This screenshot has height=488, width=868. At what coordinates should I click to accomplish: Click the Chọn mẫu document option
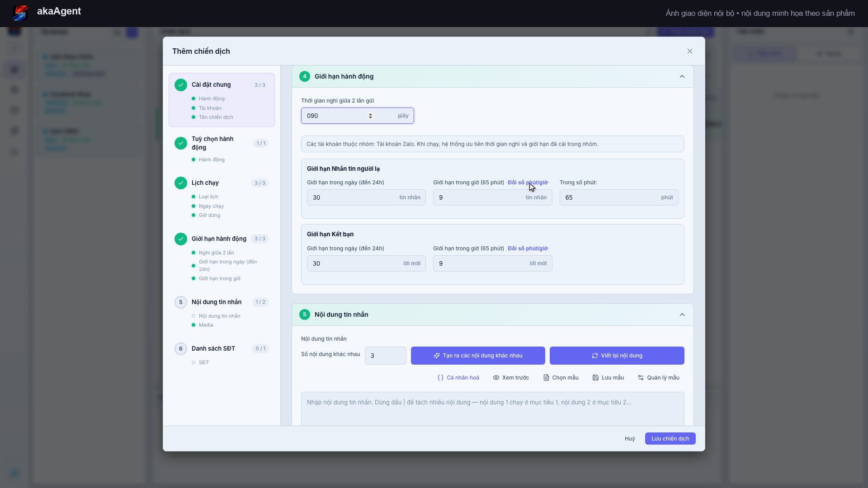coord(561,378)
